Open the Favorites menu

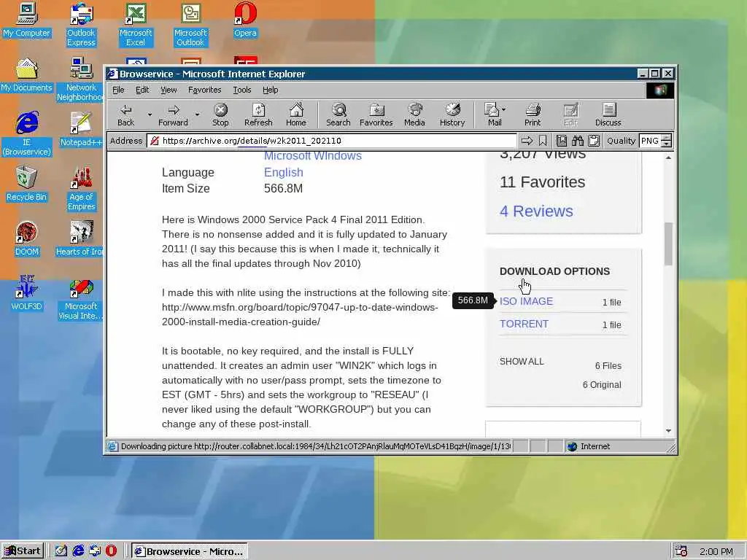click(204, 90)
